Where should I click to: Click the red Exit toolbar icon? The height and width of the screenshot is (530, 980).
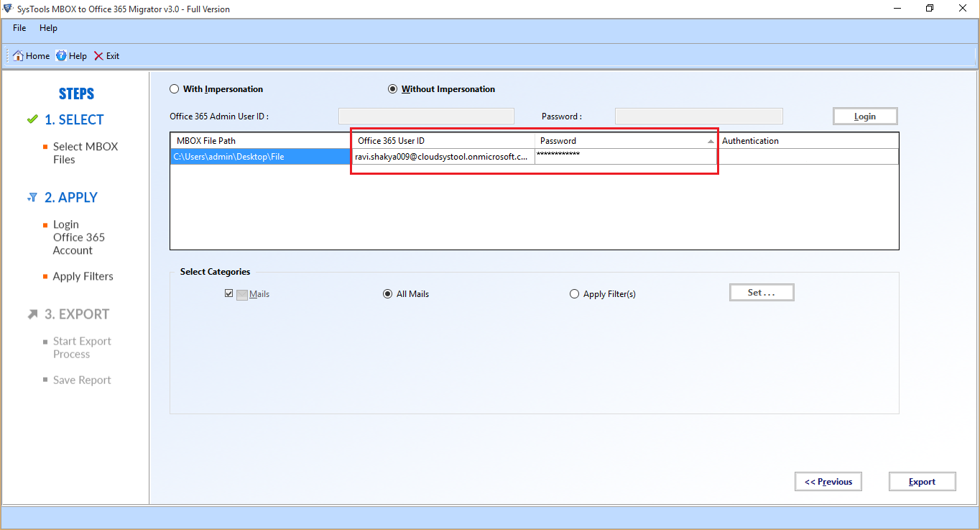click(x=98, y=56)
